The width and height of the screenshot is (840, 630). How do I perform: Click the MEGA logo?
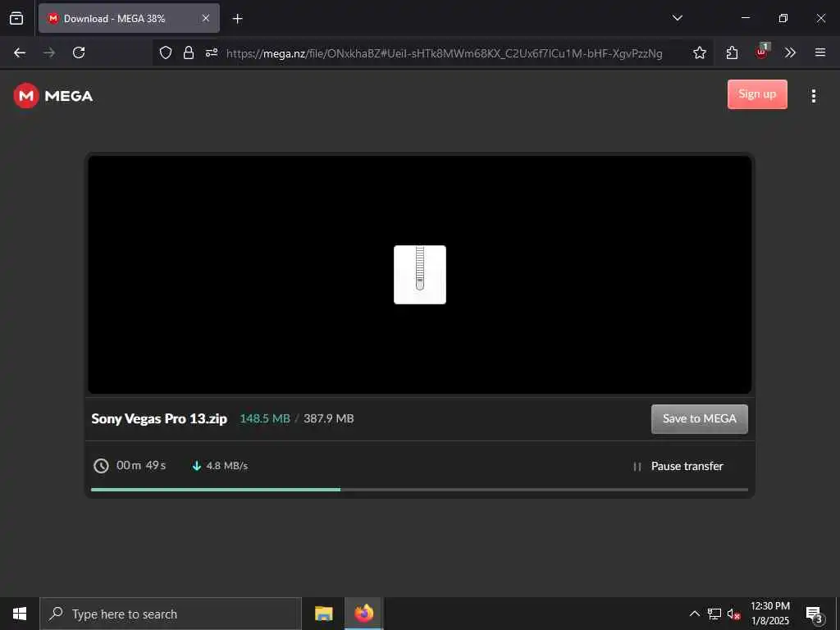tap(53, 96)
